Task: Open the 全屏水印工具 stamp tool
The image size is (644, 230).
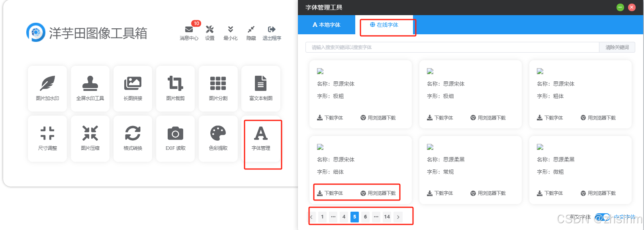Action: click(90, 88)
